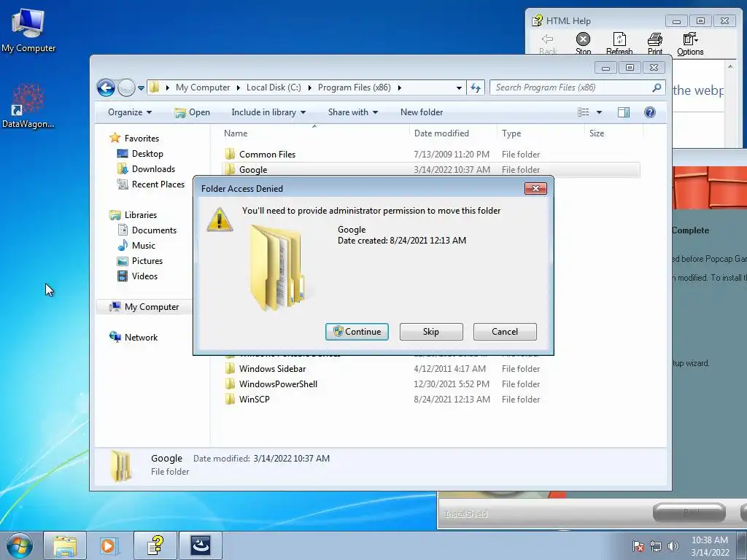Select Google folder row
This screenshot has width=747, height=560.
coord(430,169)
